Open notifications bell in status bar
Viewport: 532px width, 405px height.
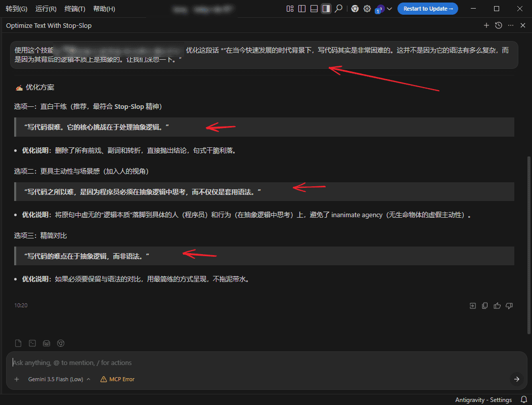pos(524,399)
